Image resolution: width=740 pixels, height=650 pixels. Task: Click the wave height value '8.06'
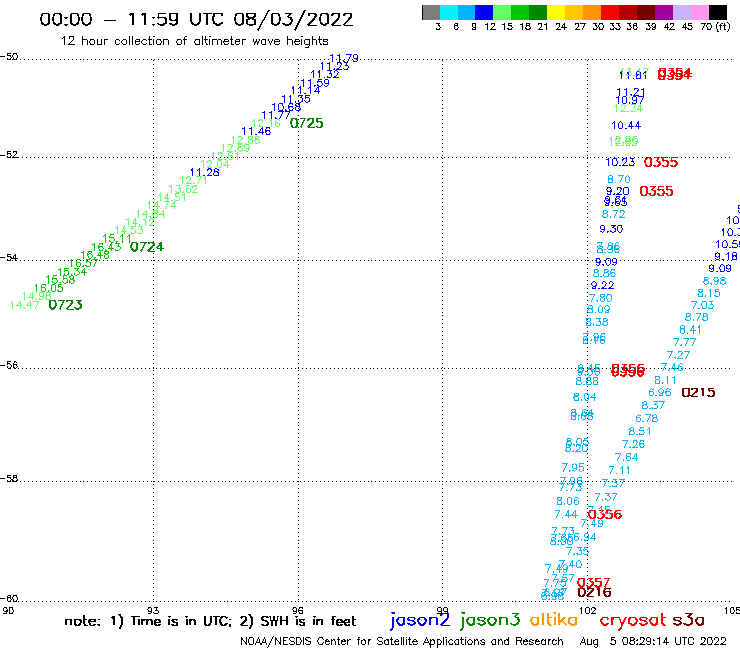568,501
